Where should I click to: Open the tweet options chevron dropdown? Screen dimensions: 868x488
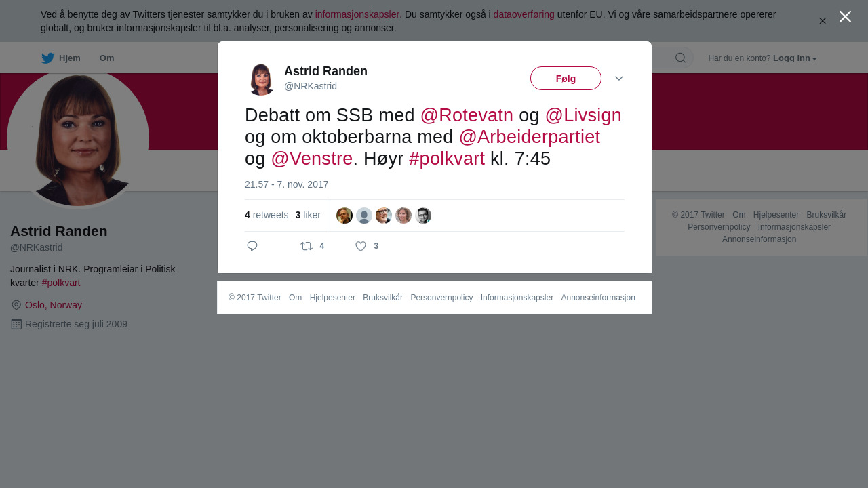(x=619, y=79)
